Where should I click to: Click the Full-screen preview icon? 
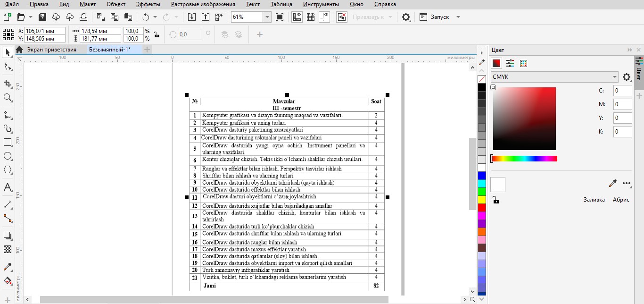coord(280,17)
